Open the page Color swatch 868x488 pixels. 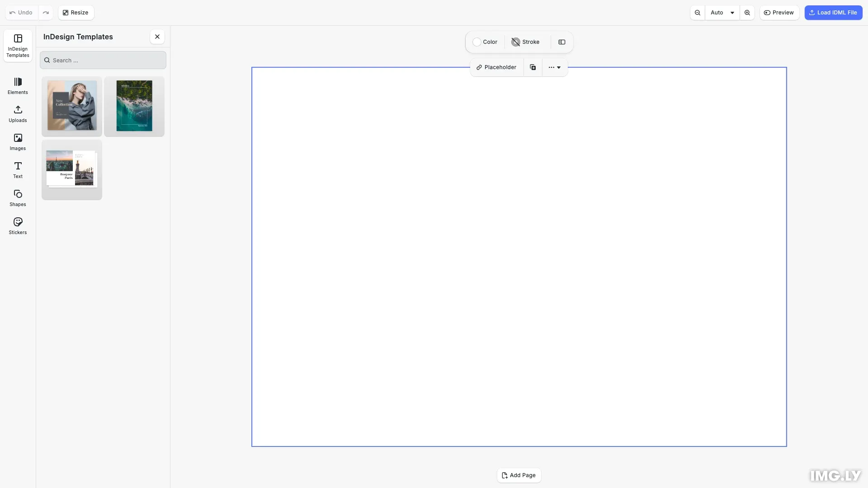click(x=485, y=42)
